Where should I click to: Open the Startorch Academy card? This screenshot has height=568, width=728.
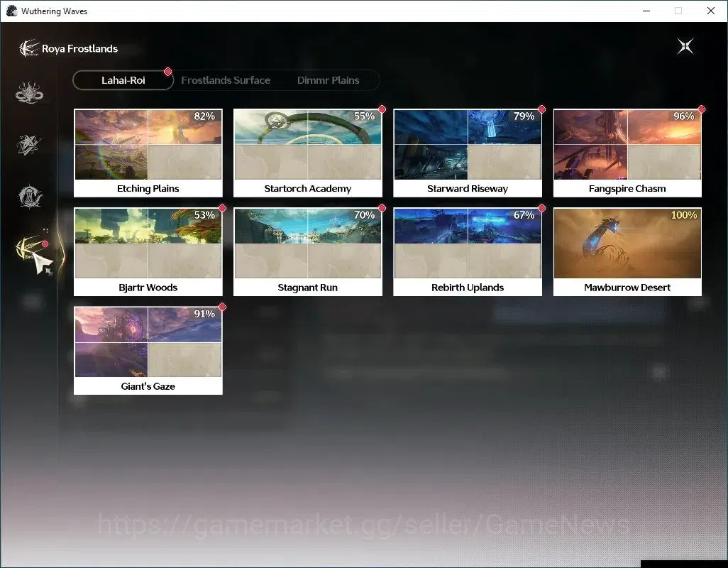pyautogui.click(x=308, y=153)
